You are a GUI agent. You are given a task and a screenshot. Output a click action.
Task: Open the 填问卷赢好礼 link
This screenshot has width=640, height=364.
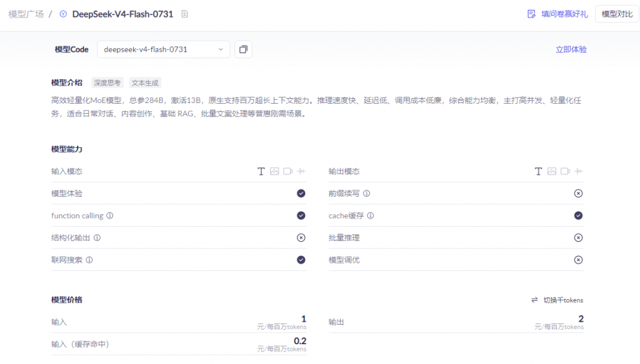pyautogui.click(x=564, y=14)
